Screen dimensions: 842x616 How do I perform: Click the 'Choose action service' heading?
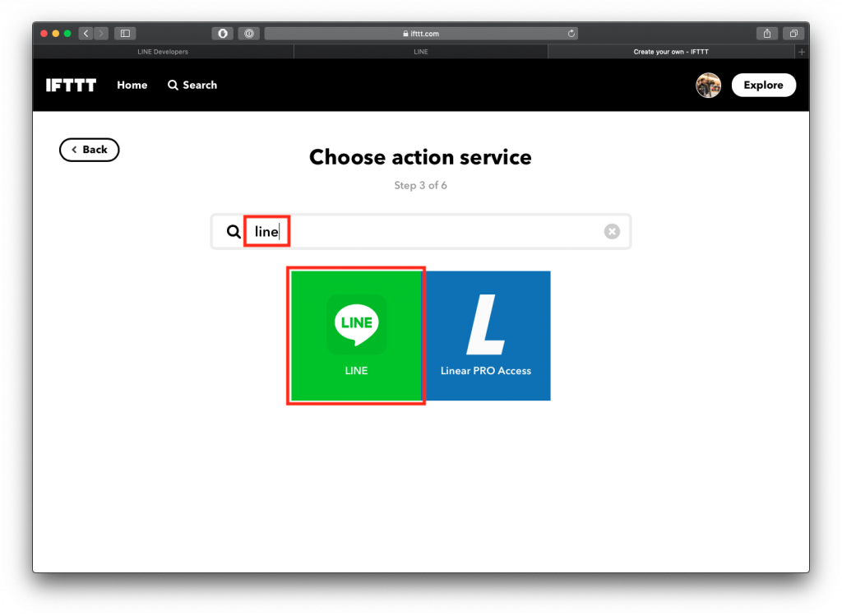coord(420,157)
